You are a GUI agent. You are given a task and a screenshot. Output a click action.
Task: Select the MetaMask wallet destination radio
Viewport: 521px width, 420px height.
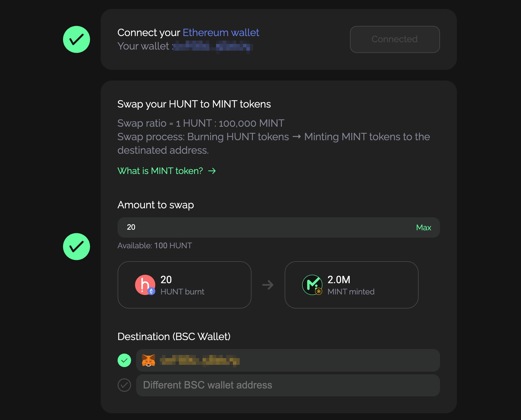pyautogui.click(x=124, y=360)
